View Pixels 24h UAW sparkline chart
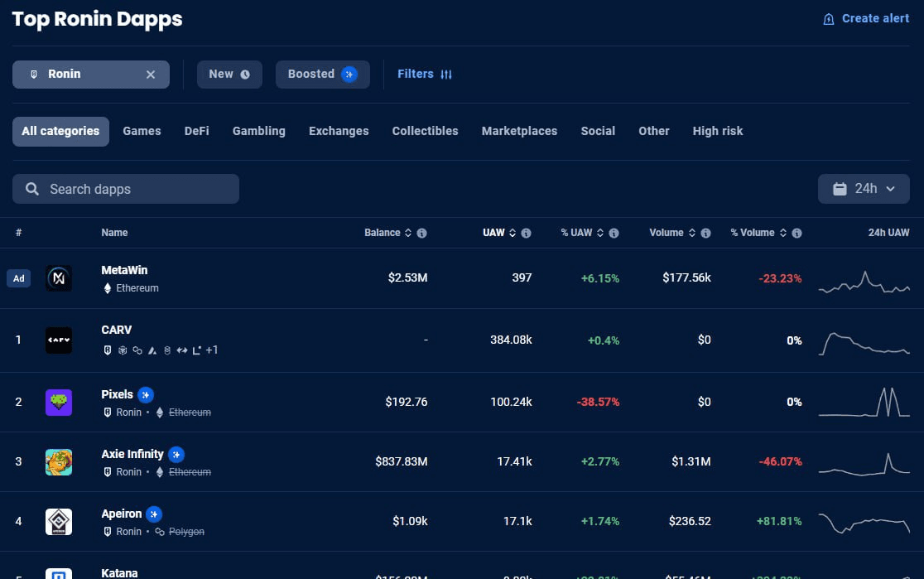The height and width of the screenshot is (579, 924). pyautogui.click(x=864, y=403)
